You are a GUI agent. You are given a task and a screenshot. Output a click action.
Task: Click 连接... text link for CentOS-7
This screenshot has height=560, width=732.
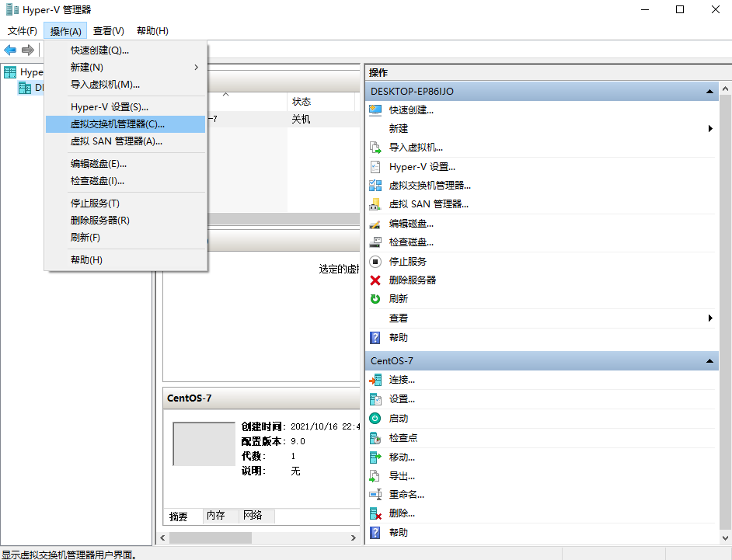(x=402, y=380)
